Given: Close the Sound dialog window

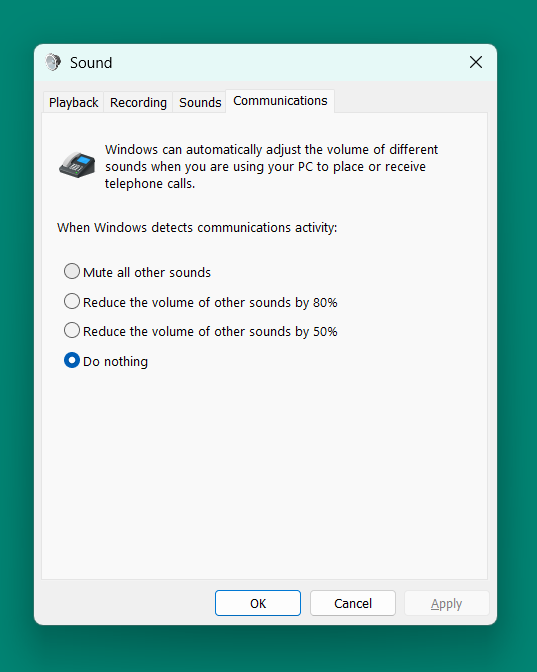Looking at the screenshot, I should click(x=476, y=63).
